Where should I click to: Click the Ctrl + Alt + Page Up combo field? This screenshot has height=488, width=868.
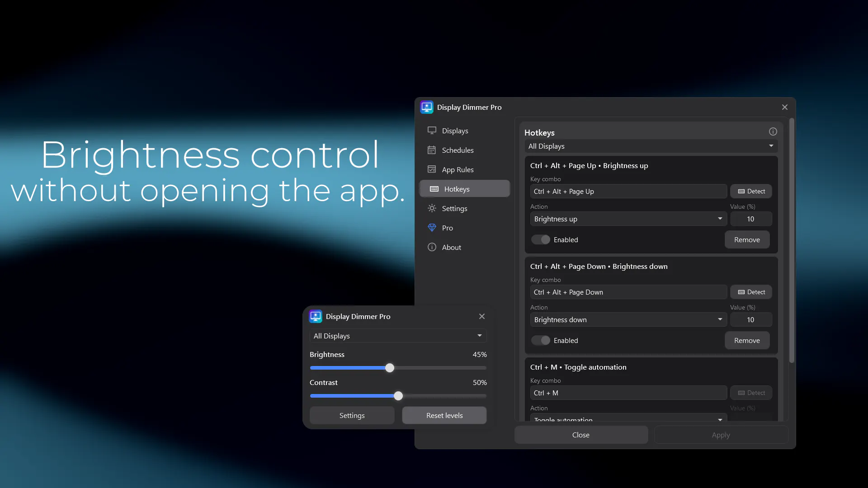pyautogui.click(x=628, y=191)
